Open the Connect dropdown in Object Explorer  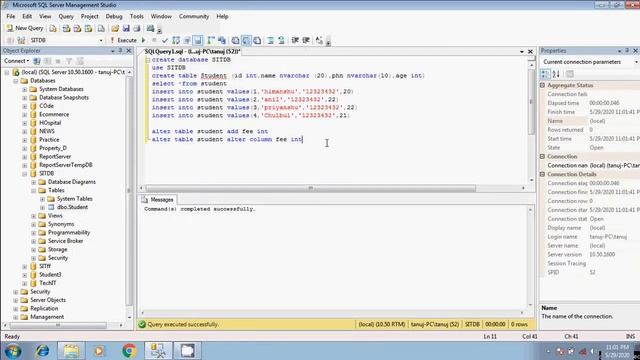(x=16, y=61)
